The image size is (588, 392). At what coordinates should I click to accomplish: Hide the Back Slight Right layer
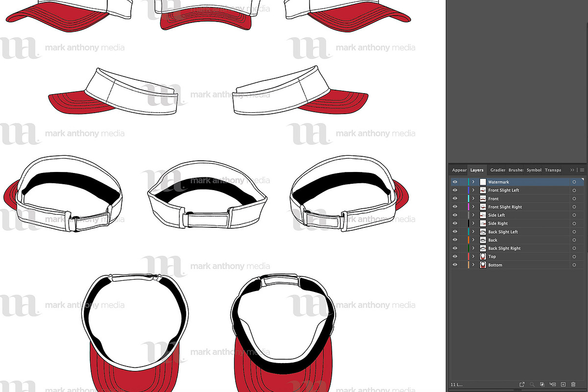coord(455,248)
